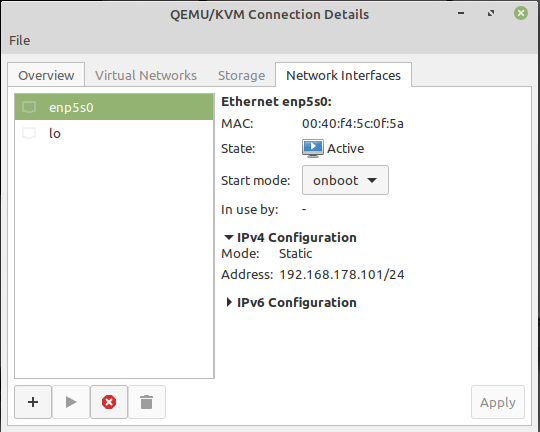
Task: Minimize the Connection Details window
Action: click(x=461, y=13)
